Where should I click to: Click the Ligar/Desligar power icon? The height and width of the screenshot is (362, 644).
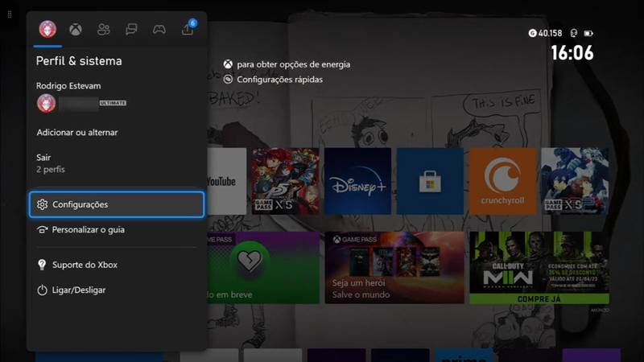(x=42, y=290)
